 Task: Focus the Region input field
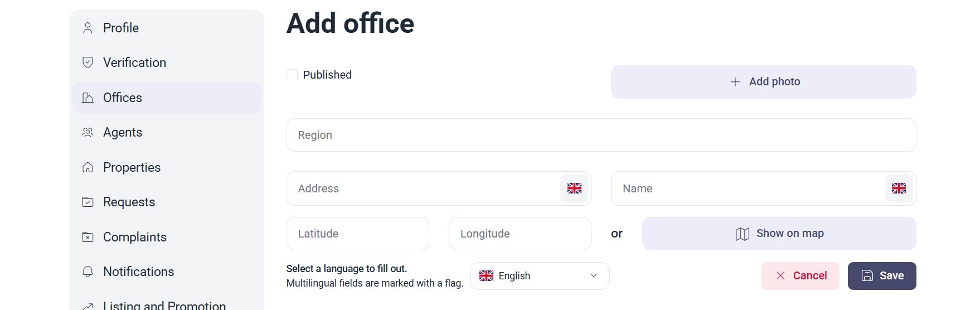(601, 135)
